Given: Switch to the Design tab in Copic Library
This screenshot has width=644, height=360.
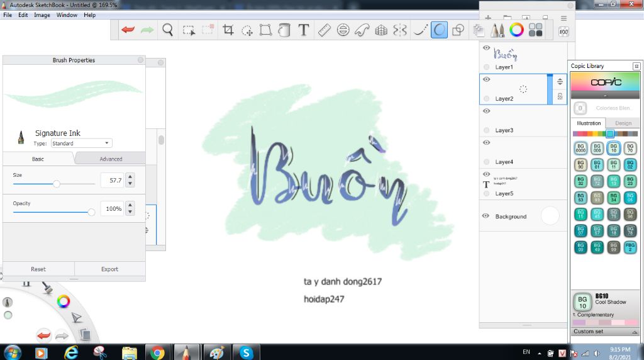Looking at the screenshot, I should pyautogui.click(x=623, y=123).
